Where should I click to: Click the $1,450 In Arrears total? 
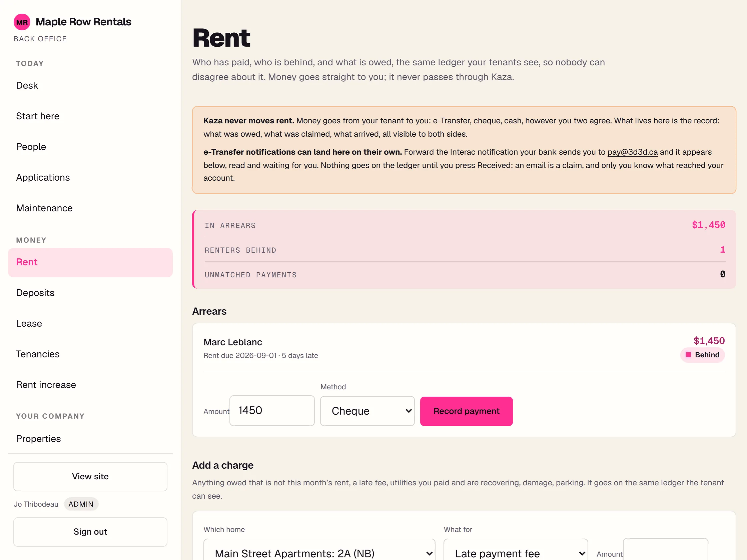click(x=709, y=225)
